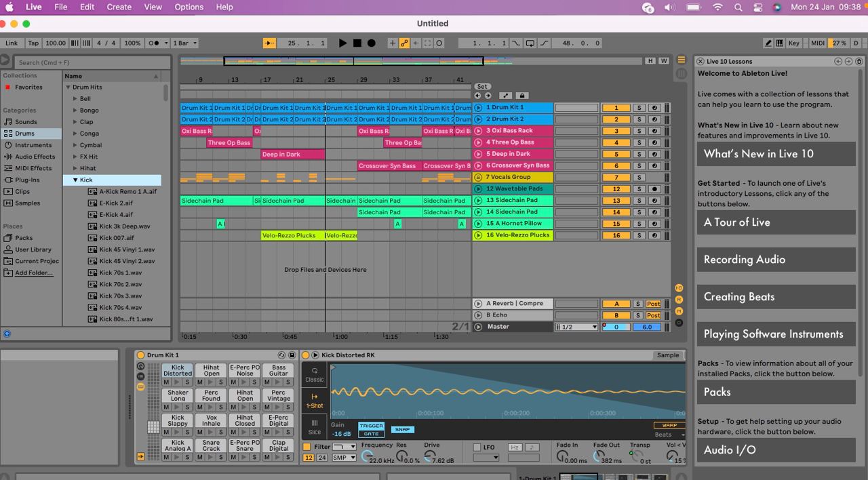This screenshot has width=868, height=480.
Task: Open Packs under Places
Action: 24,238
